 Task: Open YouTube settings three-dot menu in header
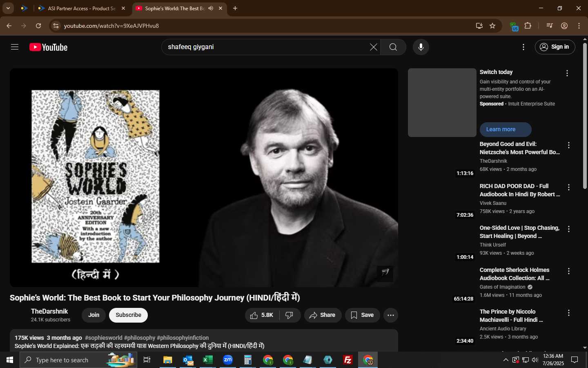523,47
